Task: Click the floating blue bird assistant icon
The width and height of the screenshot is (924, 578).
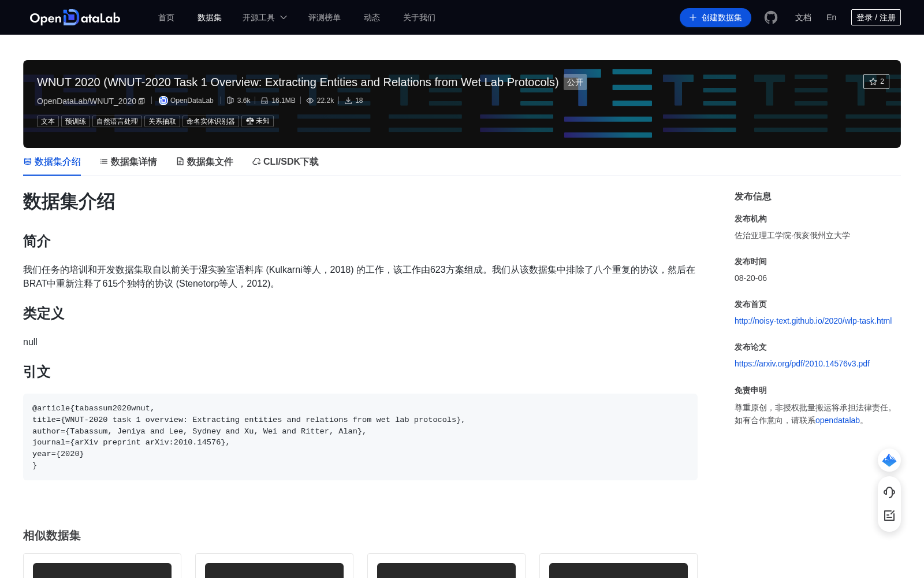Action: 889,460
